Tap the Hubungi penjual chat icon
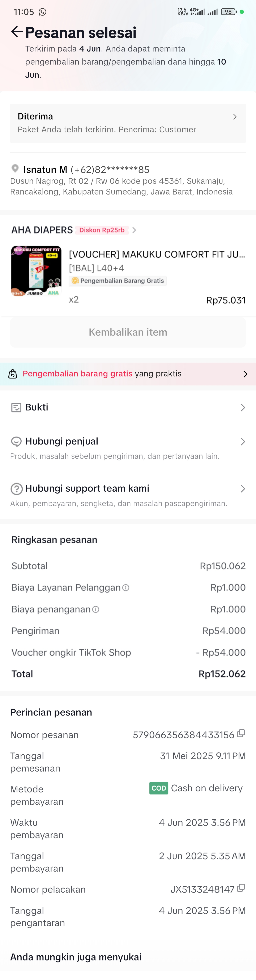 coord(16,442)
